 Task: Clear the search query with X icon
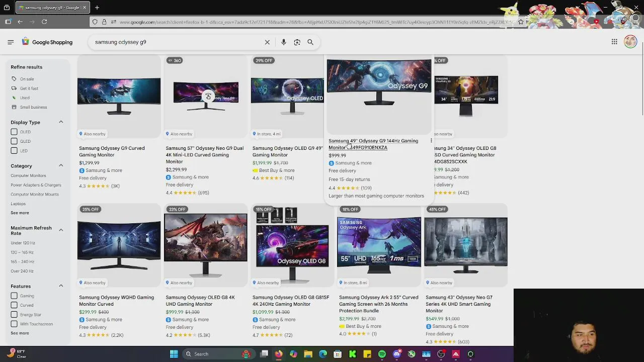click(267, 42)
